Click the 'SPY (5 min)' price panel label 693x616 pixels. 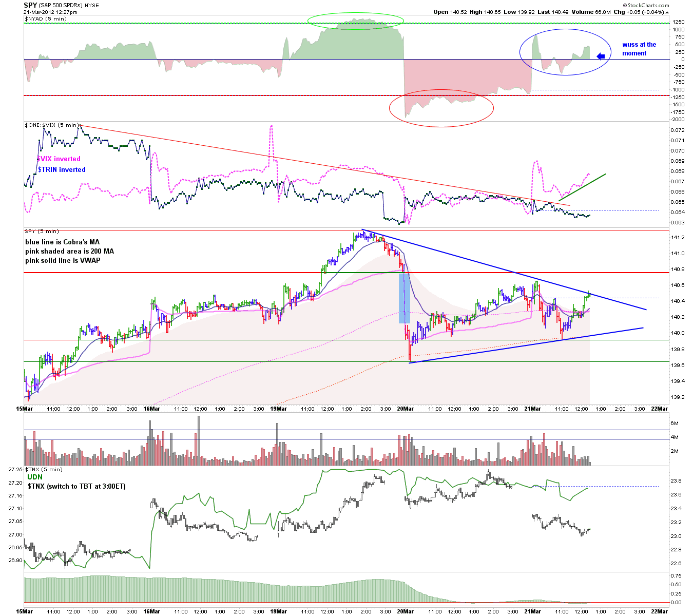[42, 231]
